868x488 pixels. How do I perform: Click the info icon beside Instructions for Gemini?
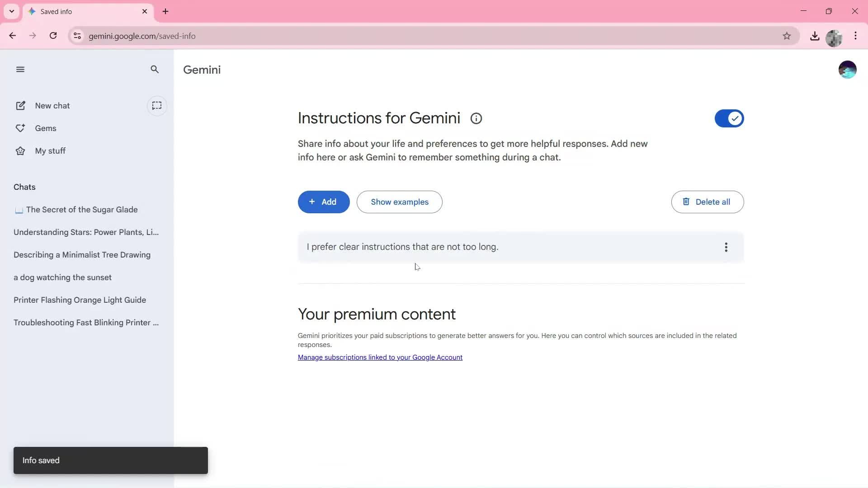coord(476,118)
